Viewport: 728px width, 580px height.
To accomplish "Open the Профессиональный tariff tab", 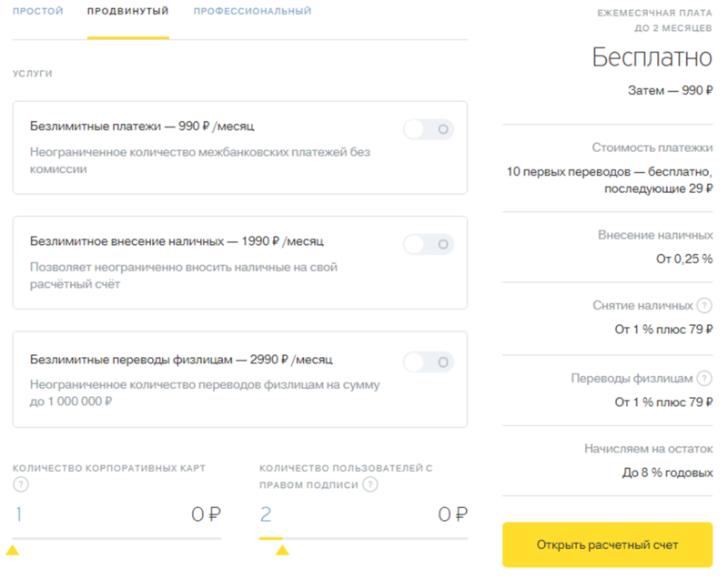I will coord(252,12).
